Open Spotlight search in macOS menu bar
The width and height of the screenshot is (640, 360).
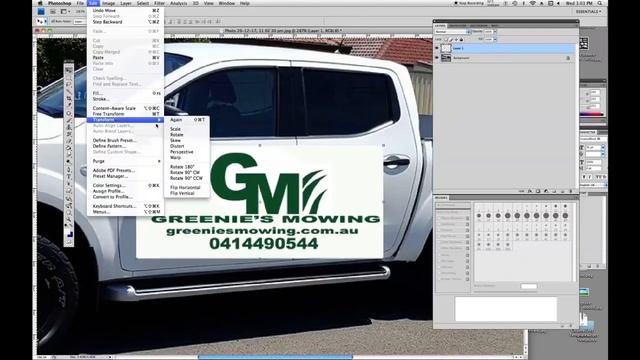600,3
